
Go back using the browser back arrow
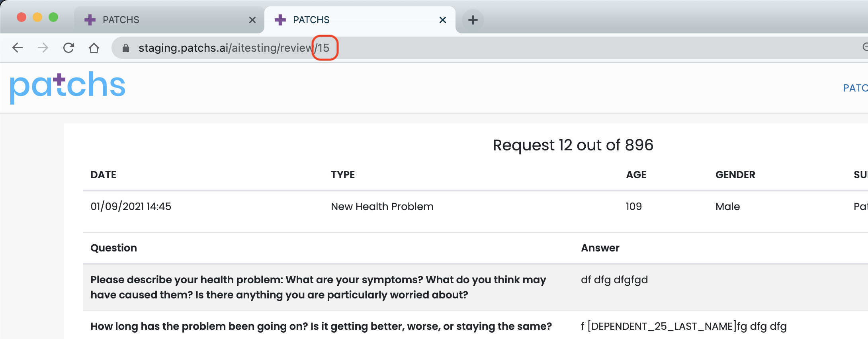(18, 48)
